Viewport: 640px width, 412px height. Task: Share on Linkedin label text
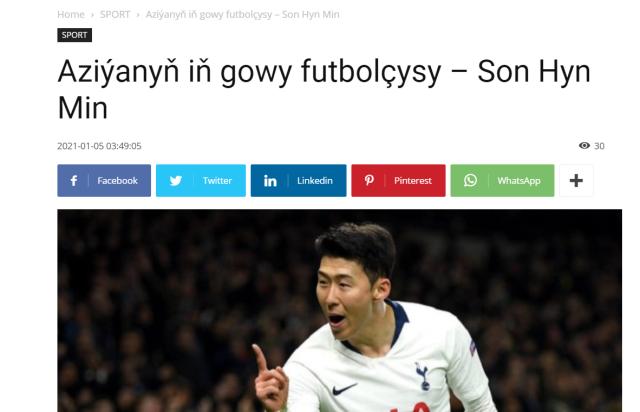pos(315,180)
